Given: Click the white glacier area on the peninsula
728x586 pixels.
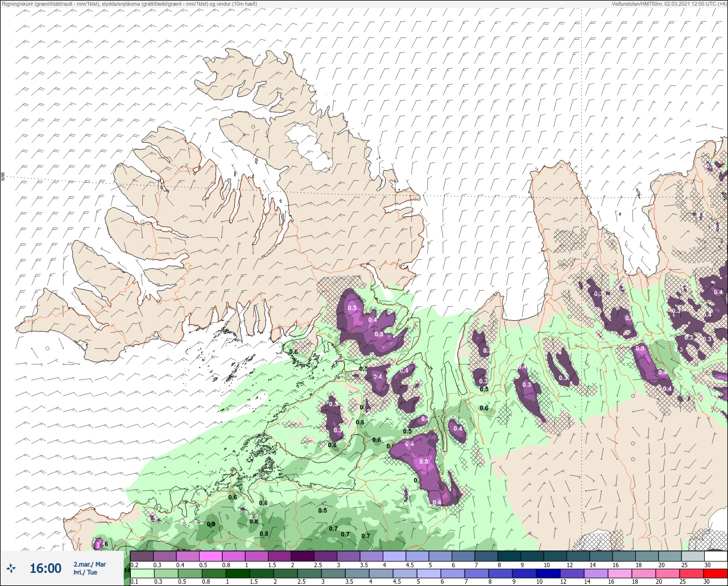Looking at the screenshot, I should click(309, 147).
